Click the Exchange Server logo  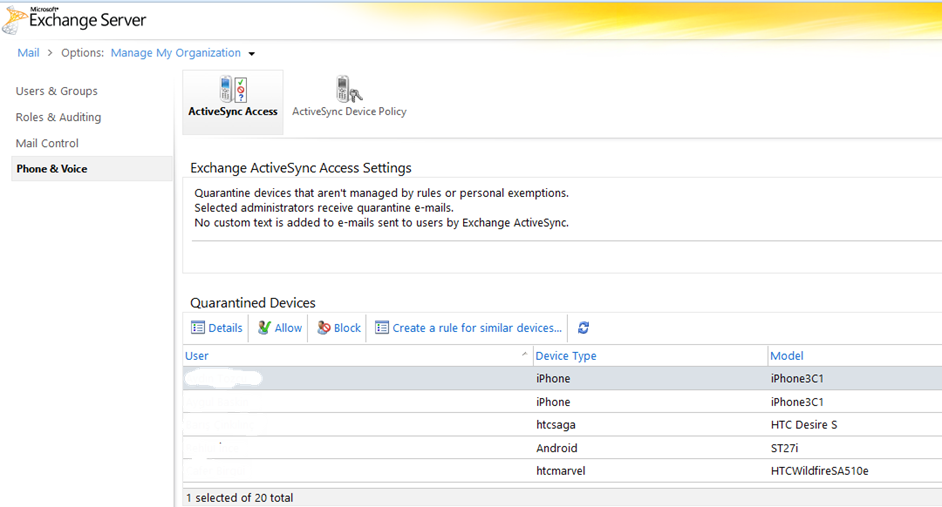click(74, 19)
